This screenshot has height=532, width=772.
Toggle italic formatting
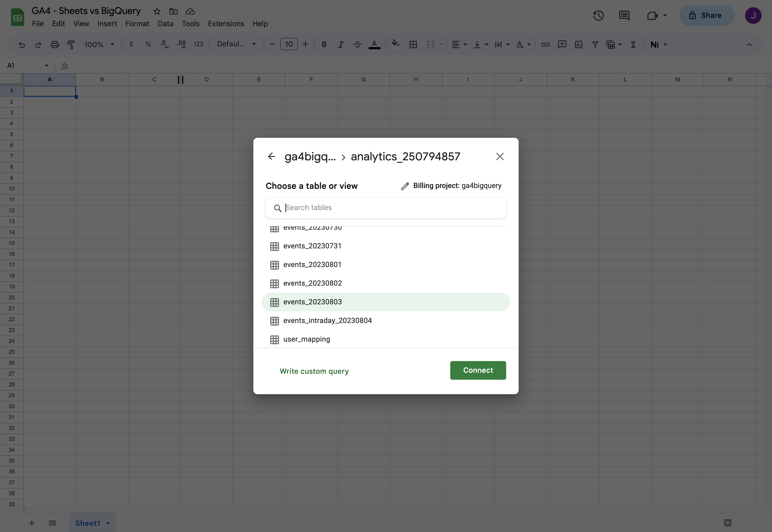pos(341,44)
